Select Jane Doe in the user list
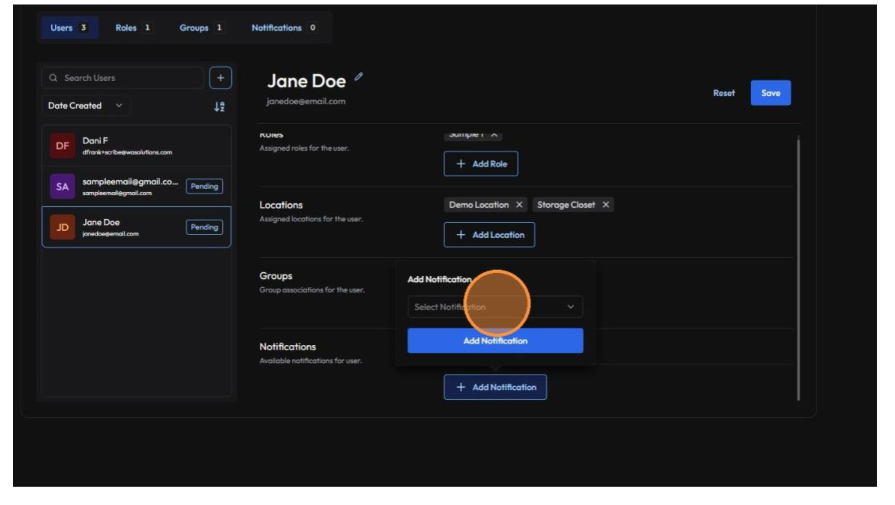 click(x=136, y=227)
